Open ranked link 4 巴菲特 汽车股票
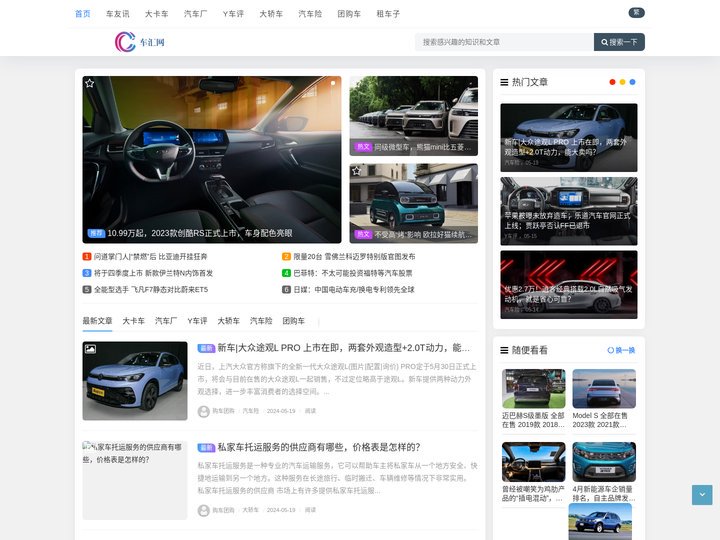Screen dimensions: 720x540 (353, 273)
